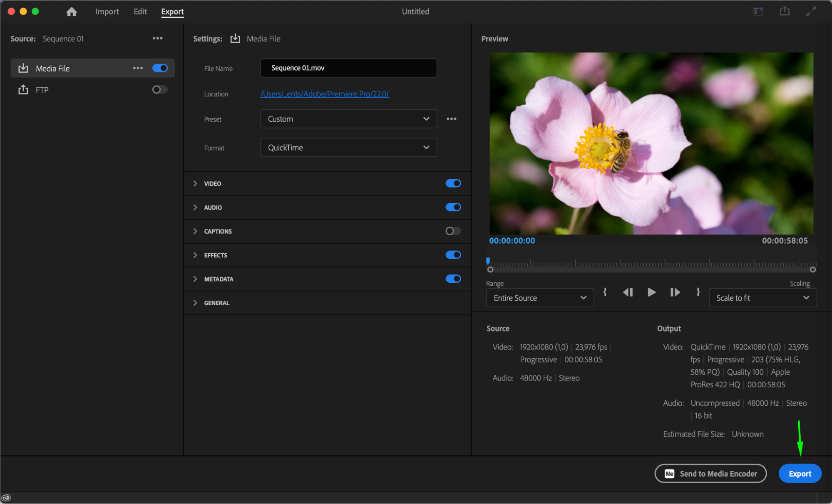832x504 pixels.
Task: Click the Home icon in top bar
Action: coord(72,12)
